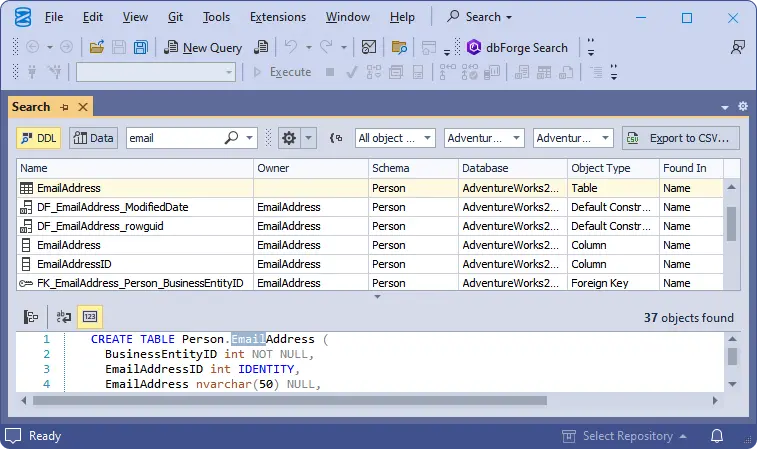
Task: Open the search options gear icon
Action: click(x=289, y=138)
